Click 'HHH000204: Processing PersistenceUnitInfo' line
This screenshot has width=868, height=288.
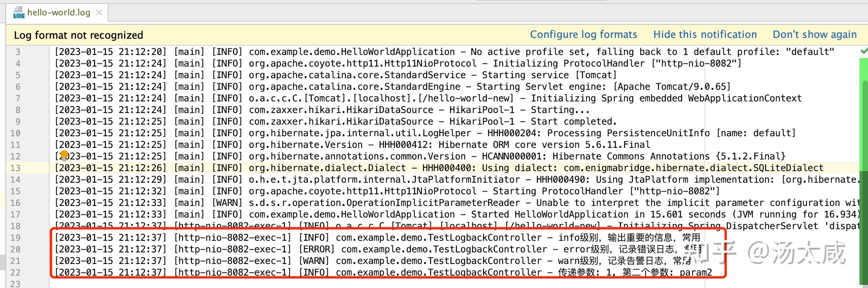(x=425, y=133)
